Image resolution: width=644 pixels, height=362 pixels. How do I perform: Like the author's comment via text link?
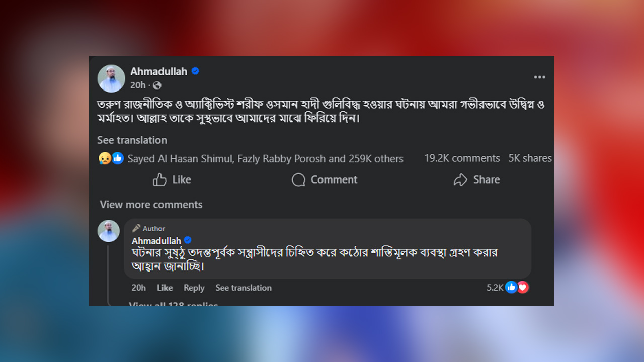165,288
